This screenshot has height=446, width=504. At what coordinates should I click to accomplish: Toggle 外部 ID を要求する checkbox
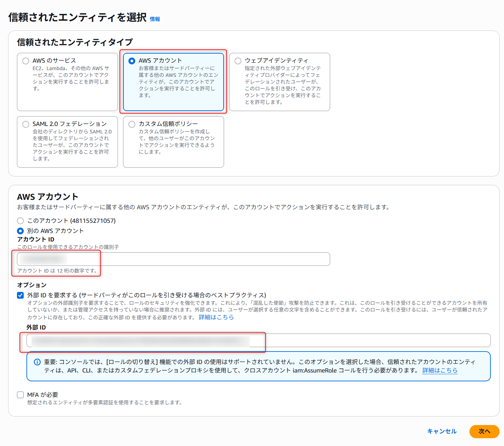pos(20,295)
